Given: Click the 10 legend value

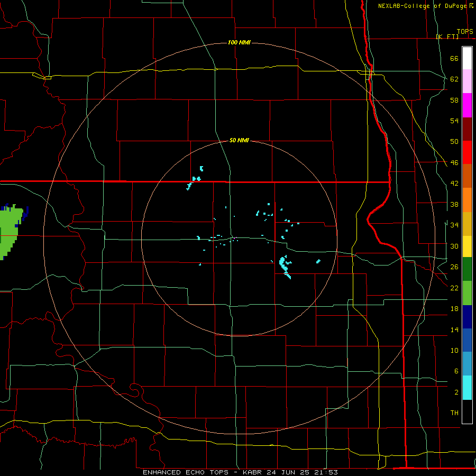Looking at the screenshot, I should tap(454, 350).
